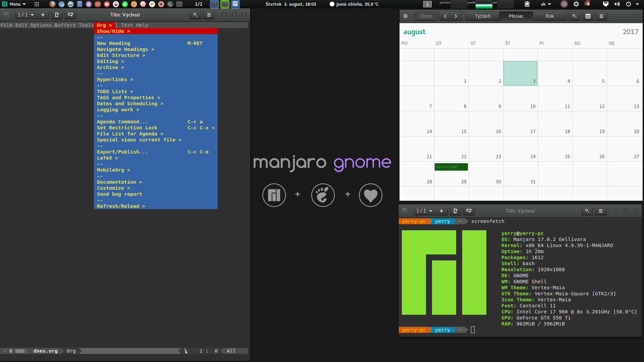This screenshot has width=644, height=362.
Task: Expand the Hyperlinks submenu
Action: click(x=156, y=79)
